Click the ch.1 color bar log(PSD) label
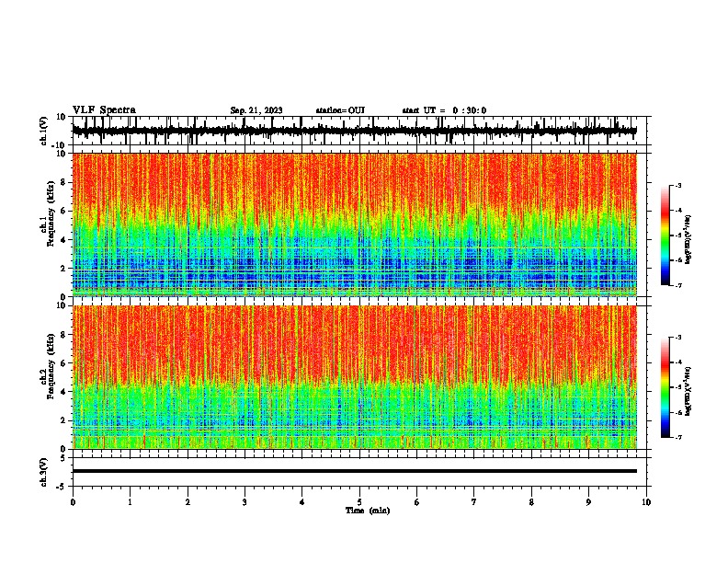Image resolution: width=728 pixels, height=563 pixels. (x=688, y=240)
